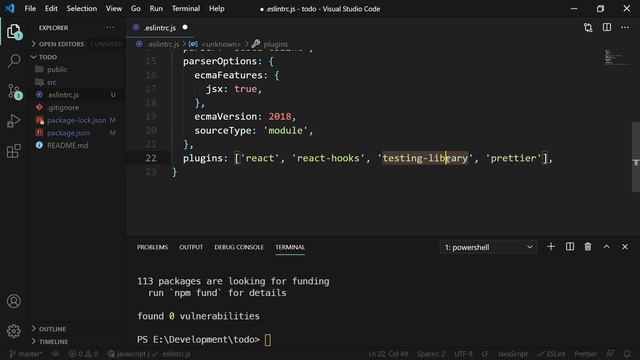Maximize the panel size with chevron
The image size is (640, 360).
(607, 247)
